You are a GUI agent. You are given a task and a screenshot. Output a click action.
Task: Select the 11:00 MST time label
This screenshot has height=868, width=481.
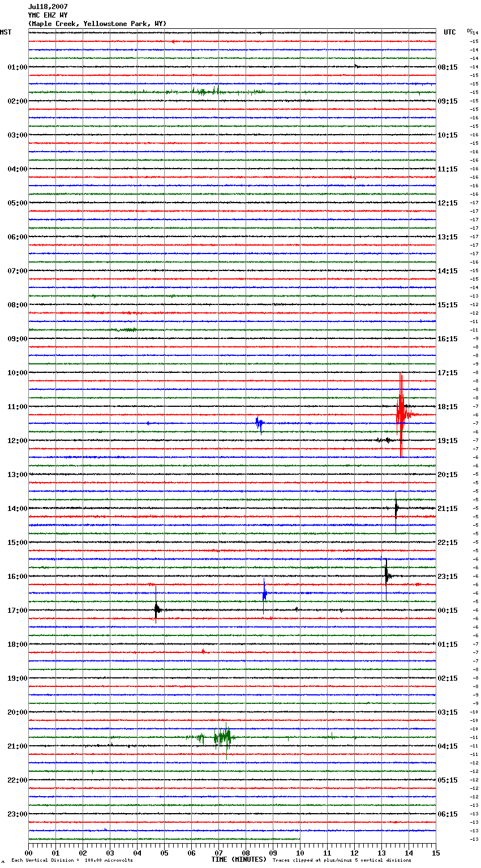pos(17,407)
